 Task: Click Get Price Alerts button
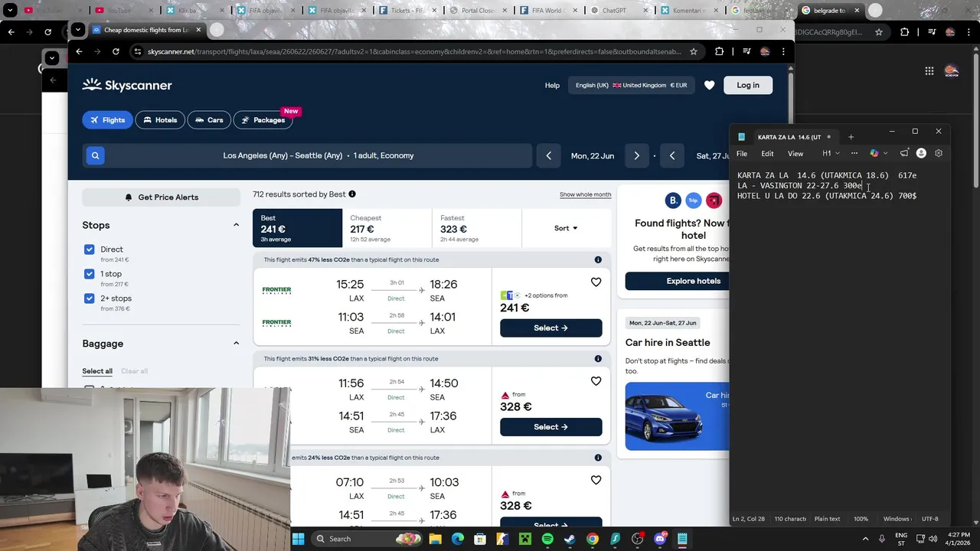[162, 197]
